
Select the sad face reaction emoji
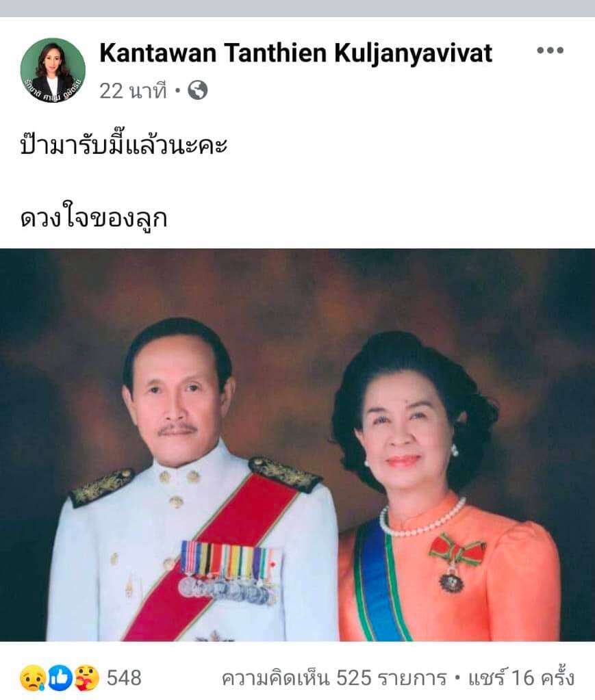click(33, 677)
